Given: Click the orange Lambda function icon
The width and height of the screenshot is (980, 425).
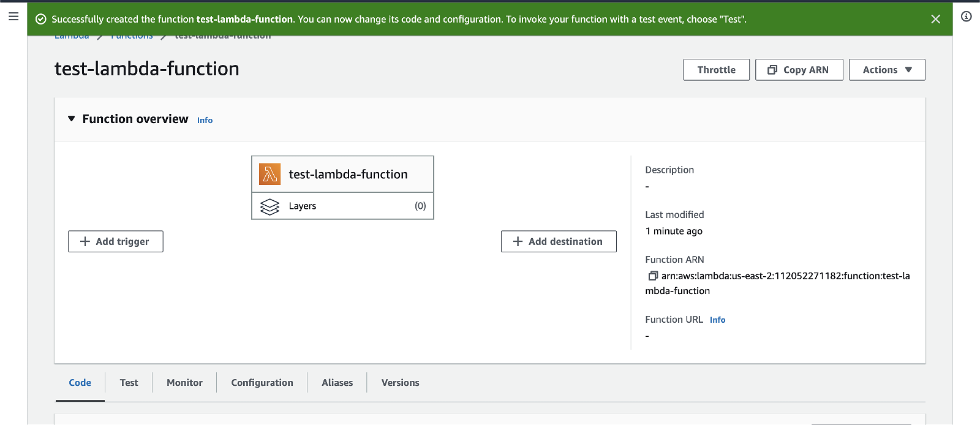Looking at the screenshot, I should coord(269,175).
